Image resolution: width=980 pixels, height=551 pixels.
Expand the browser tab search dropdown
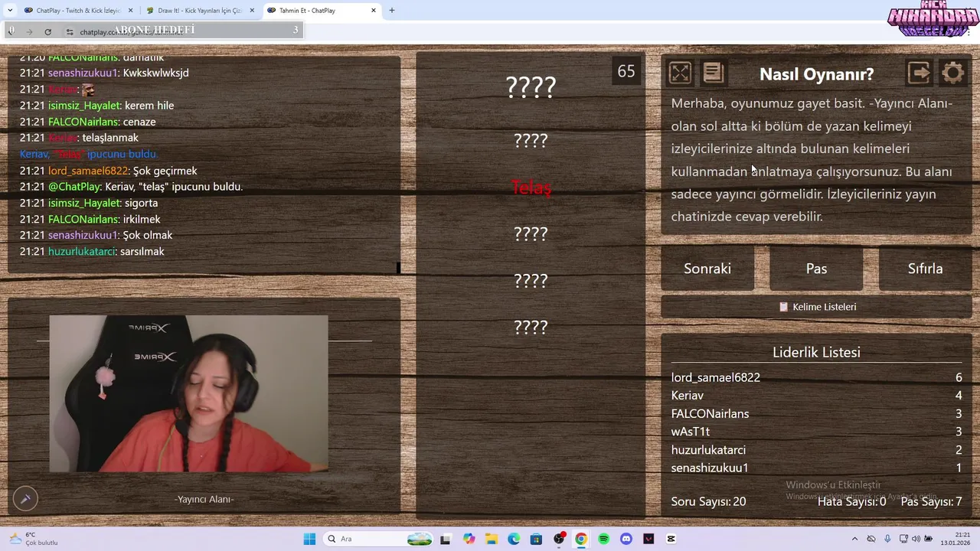(9, 11)
